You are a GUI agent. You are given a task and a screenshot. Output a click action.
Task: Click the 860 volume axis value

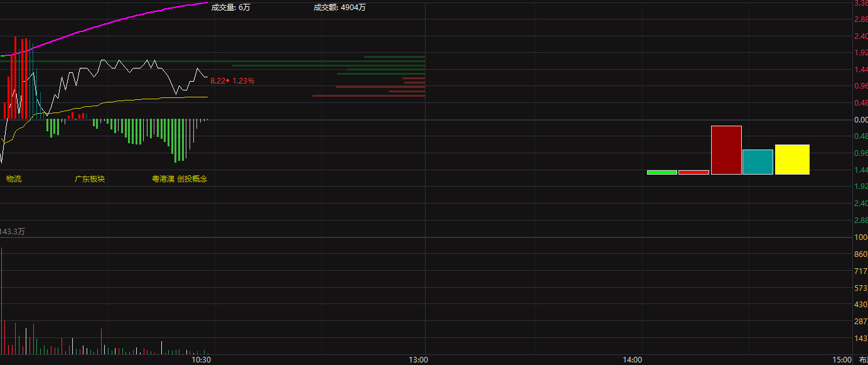[x=860, y=254]
